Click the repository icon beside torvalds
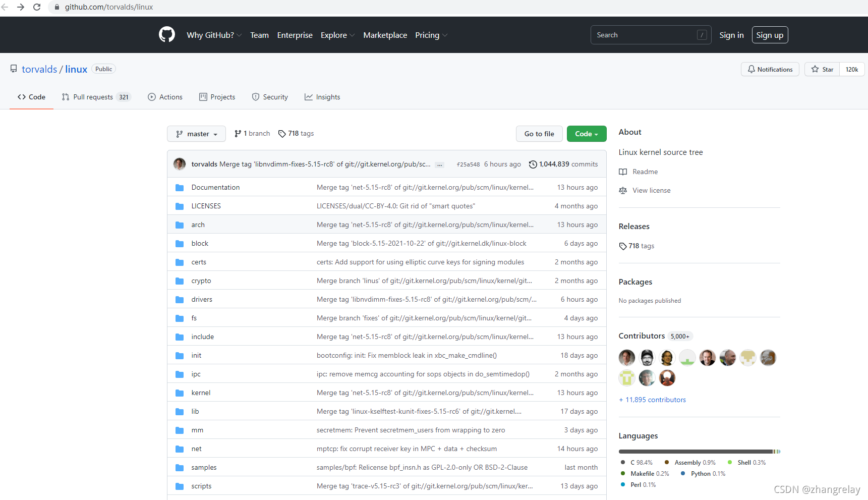The width and height of the screenshot is (868, 500). (14, 69)
